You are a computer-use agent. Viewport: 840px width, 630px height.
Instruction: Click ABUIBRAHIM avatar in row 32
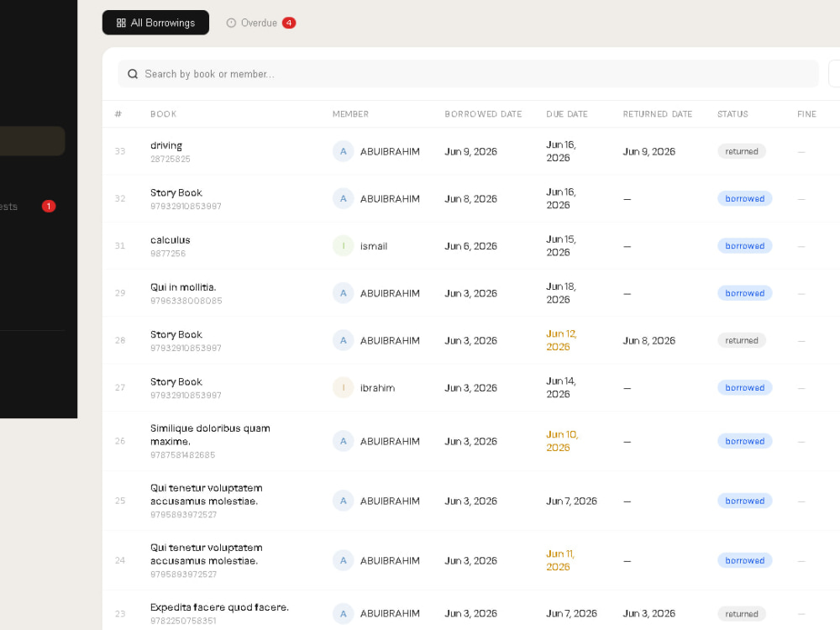pyautogui.click(x=343, y=199)
